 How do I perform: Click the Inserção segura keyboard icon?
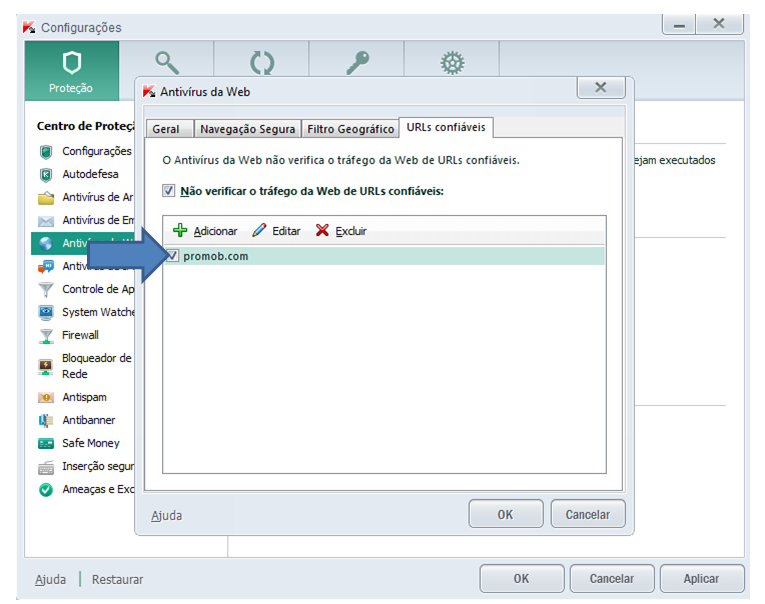coord(46,467)
